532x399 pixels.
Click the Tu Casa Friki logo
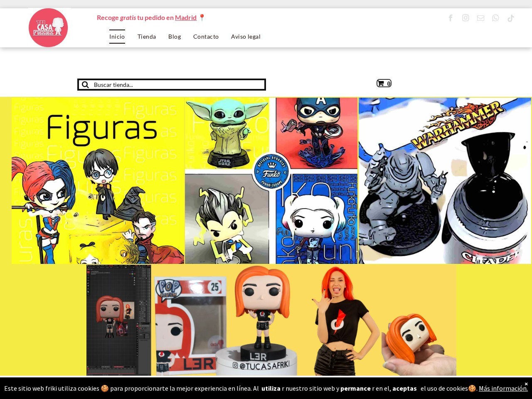(48, 27)
